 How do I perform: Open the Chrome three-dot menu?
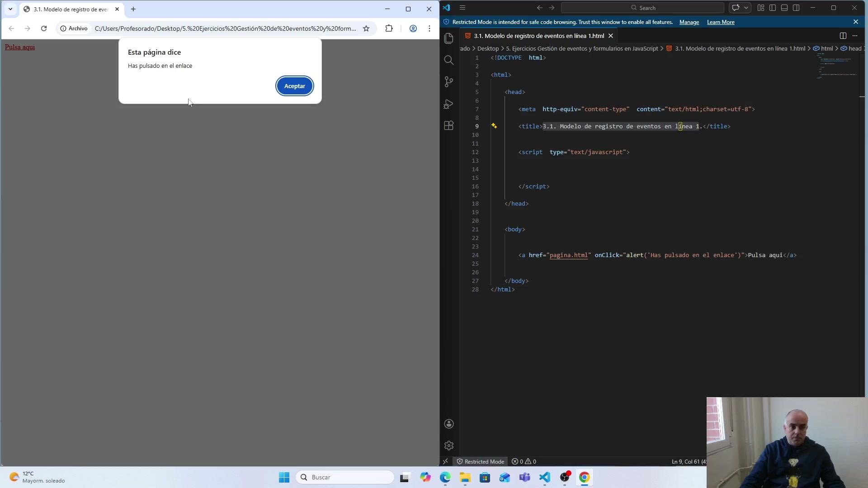(429, 28)
